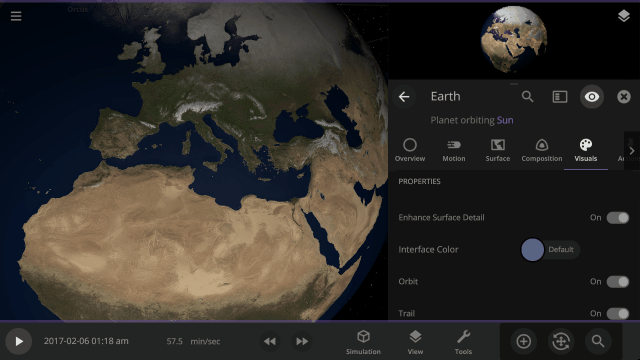Switch to the Composition tab
This screenshot has width=640, height=360.
(542, 151)
